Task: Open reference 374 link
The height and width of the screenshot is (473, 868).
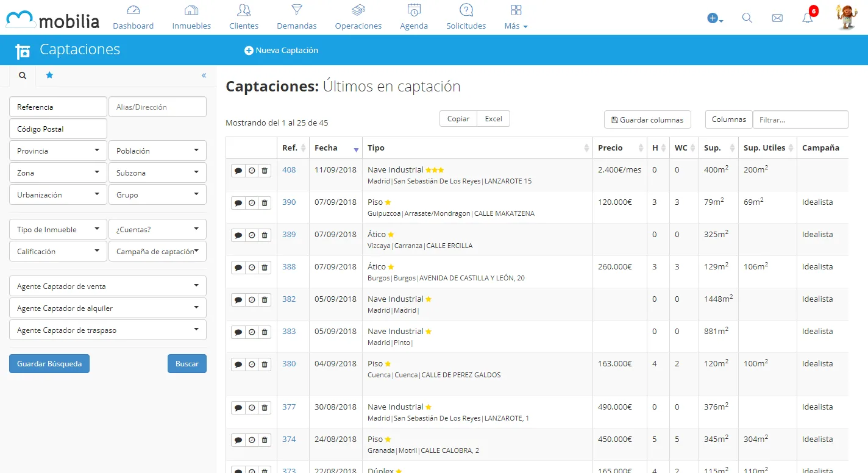Action: coord(289,439)
